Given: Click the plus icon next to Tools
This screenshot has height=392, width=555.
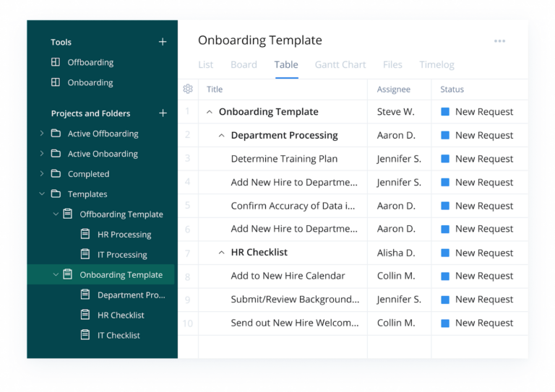Looking at the screenshot, I should (163, 42).
